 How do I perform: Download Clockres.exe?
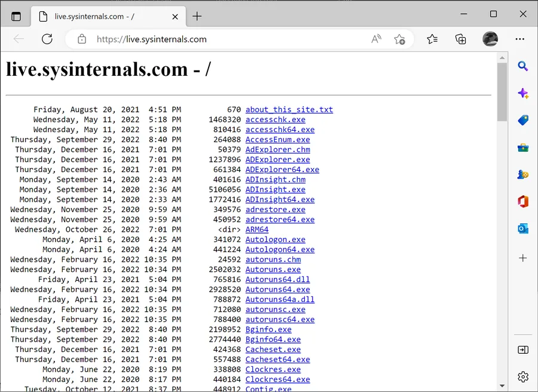point(273,369)
